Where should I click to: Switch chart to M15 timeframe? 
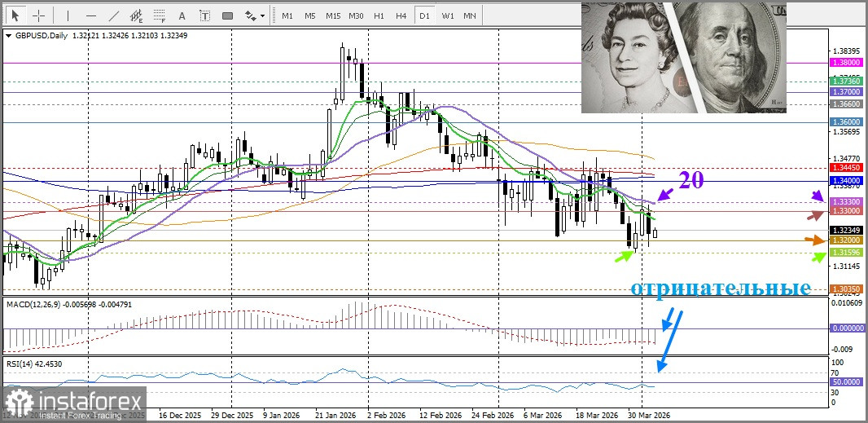(x=333, y=15)
